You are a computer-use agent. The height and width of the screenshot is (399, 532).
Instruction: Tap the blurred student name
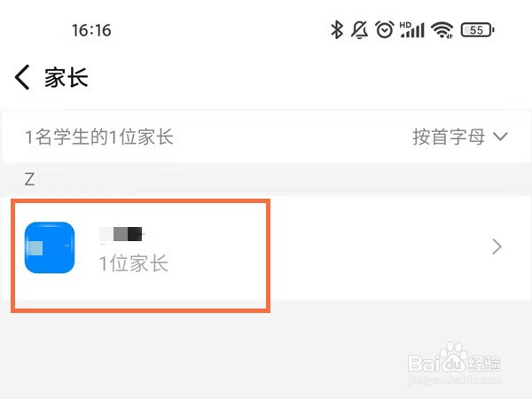(x=121, y=234)
